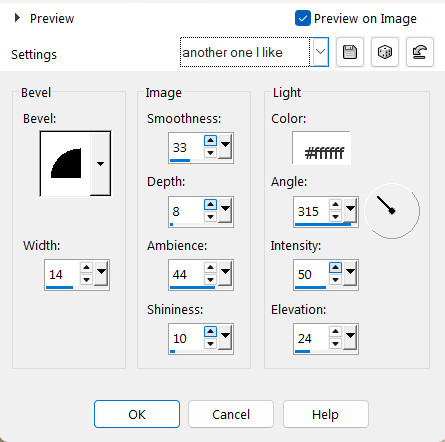Expand the Preview section triangle
The height and width of the screenshot is (442, 445).
[17, 18]
